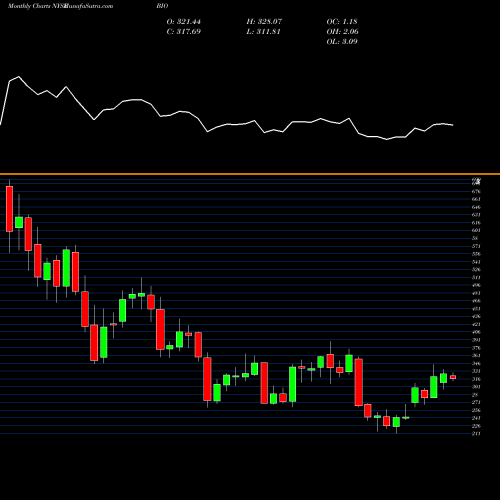Click the 301 price axis label
Screen dimensions: 500x500
point(476,387)
